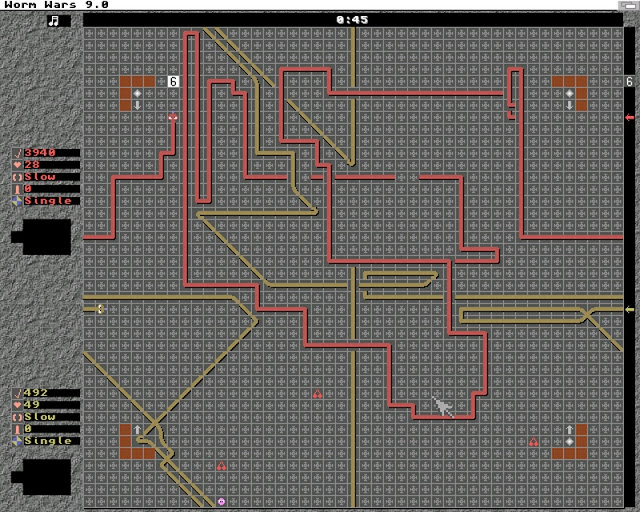Click the white number 6 tile inside the playfield

click(x=173, y=81)
